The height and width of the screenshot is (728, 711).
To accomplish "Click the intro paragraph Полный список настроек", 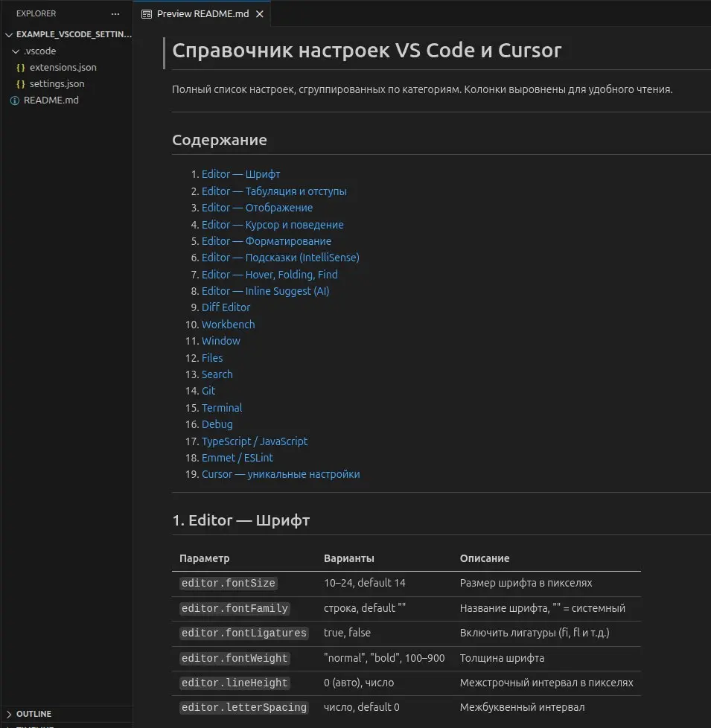I will tap(422, 89).
